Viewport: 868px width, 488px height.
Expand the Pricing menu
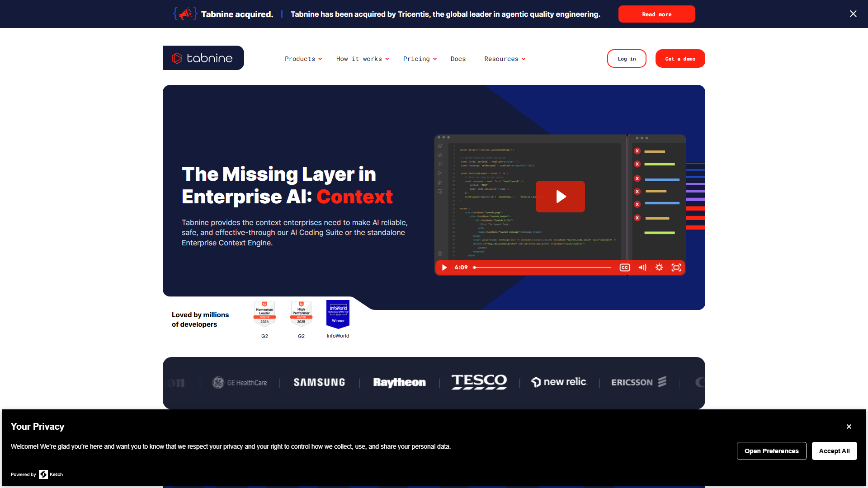click(x=420, y=59)
